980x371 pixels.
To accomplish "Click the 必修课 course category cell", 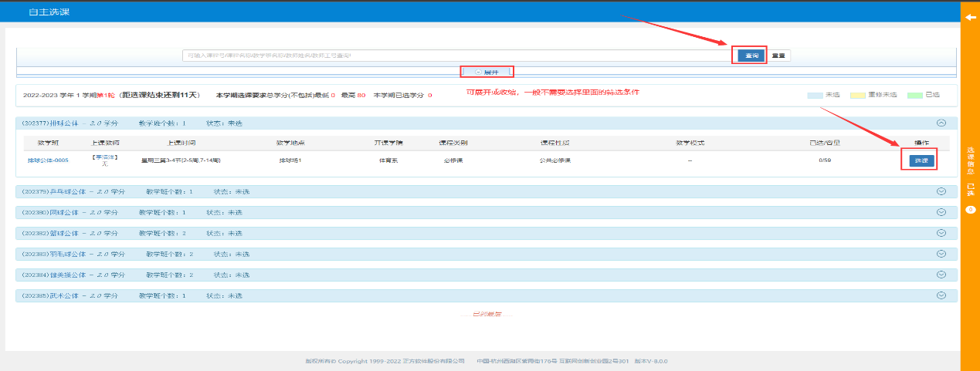I will (453, 160).
